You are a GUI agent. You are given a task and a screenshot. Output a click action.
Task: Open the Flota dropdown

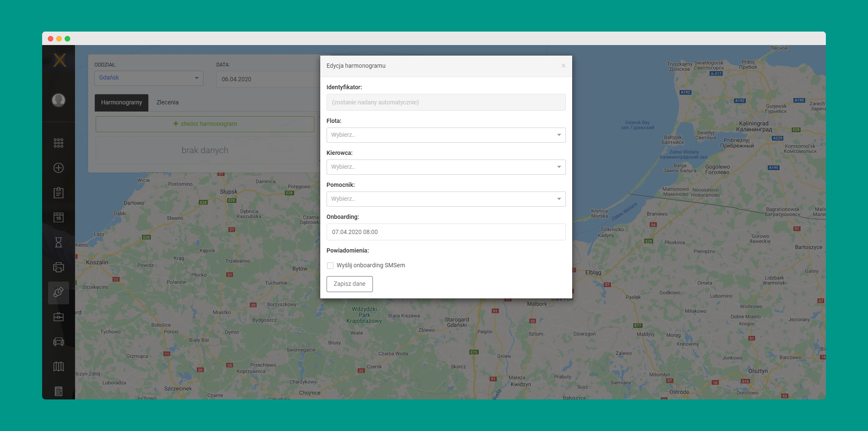click(446, 135)
